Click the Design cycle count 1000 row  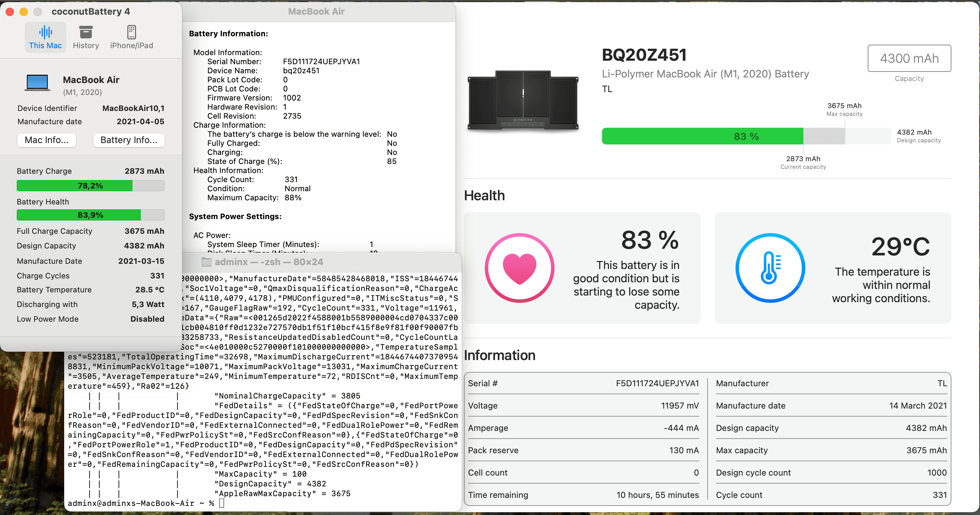[x=831, y=473]
